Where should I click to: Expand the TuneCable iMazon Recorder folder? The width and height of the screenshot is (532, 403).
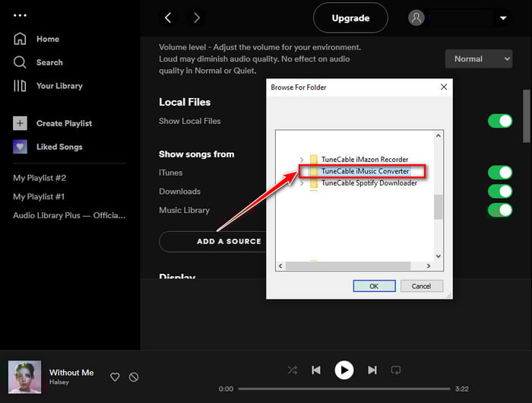(302, 160)
